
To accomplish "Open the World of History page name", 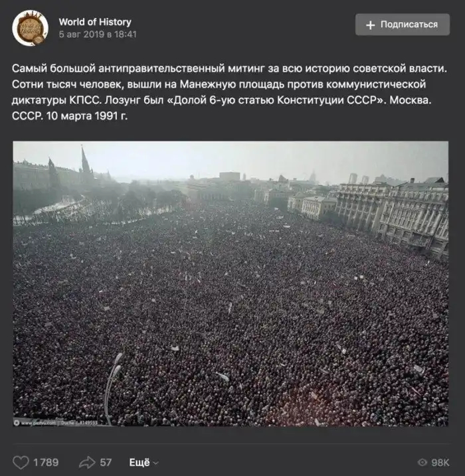I will point(95,22).
